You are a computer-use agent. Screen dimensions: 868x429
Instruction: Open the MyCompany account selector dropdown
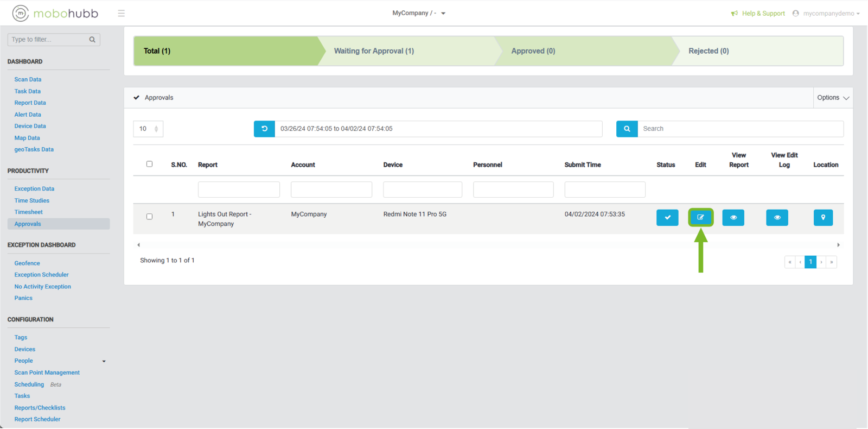point(418,13)
